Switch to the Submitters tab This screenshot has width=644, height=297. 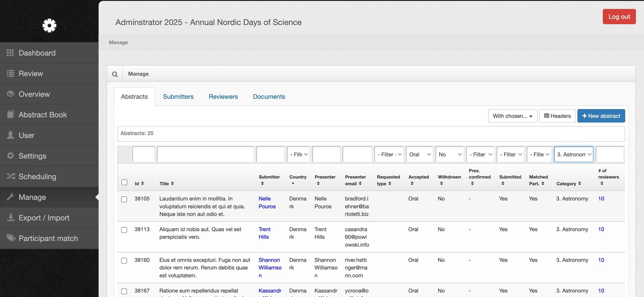pos(178,97)
